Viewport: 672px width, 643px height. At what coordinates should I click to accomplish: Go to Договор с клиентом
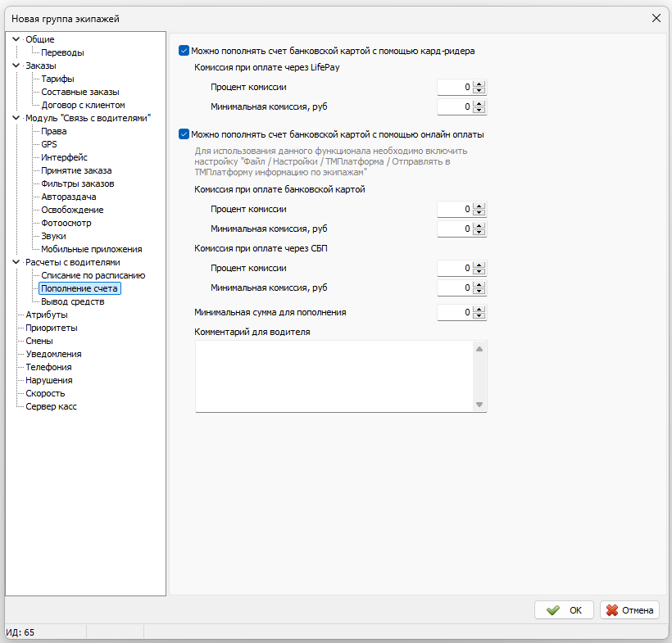point(83,105)
